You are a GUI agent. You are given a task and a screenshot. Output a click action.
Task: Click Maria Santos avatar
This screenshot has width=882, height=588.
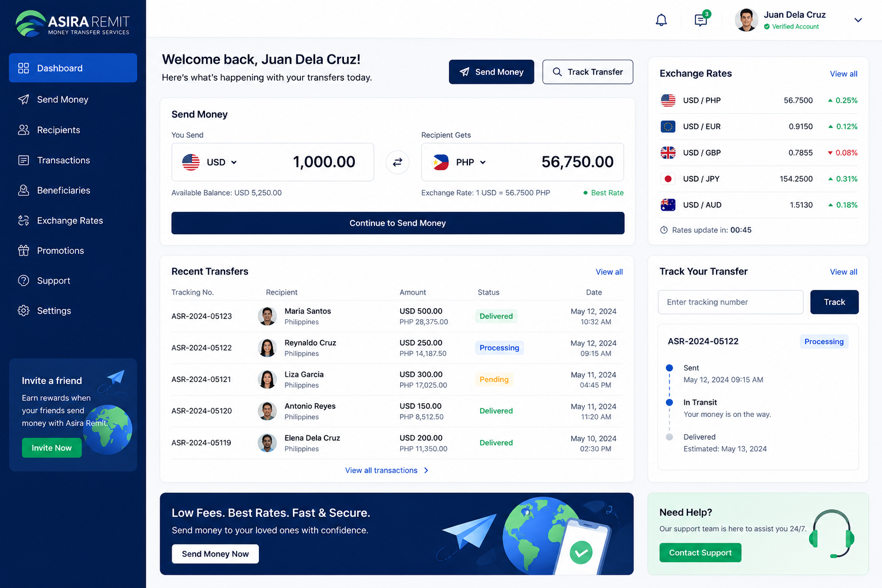[267, 316]
